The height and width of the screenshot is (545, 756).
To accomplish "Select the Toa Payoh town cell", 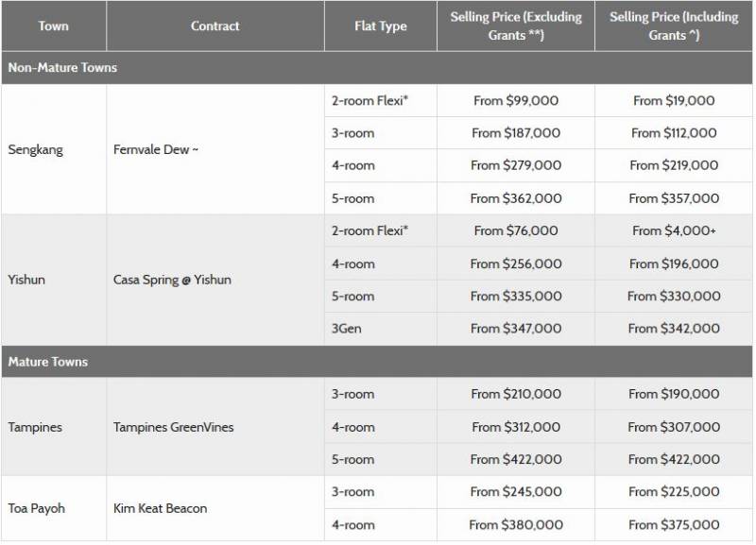I will pyautogui.click(x=37, y=508).
